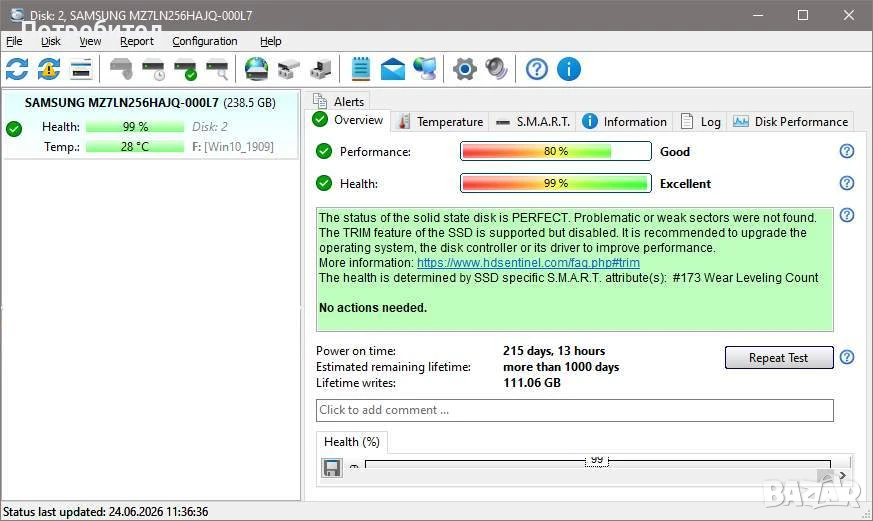Select the Overview tab
This screenshot has width=873, height=521.
coord(347,120)
